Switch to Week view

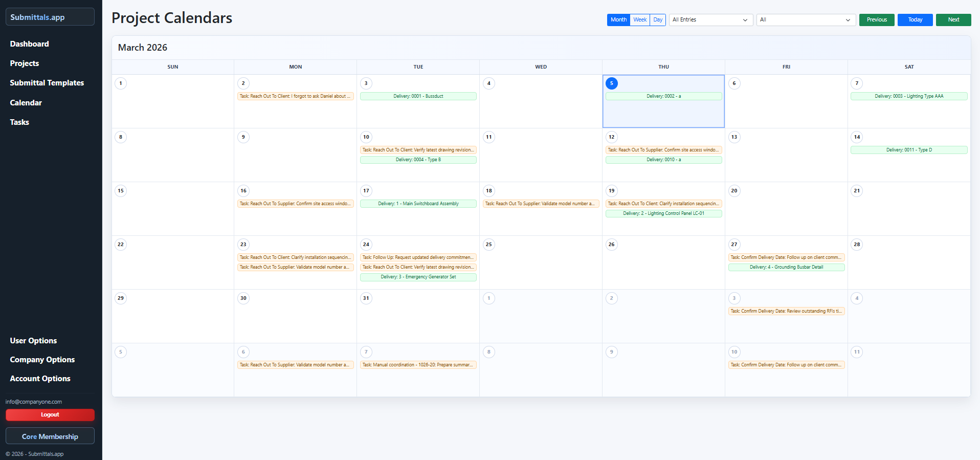pyautogui.click(x=639, y=20)
